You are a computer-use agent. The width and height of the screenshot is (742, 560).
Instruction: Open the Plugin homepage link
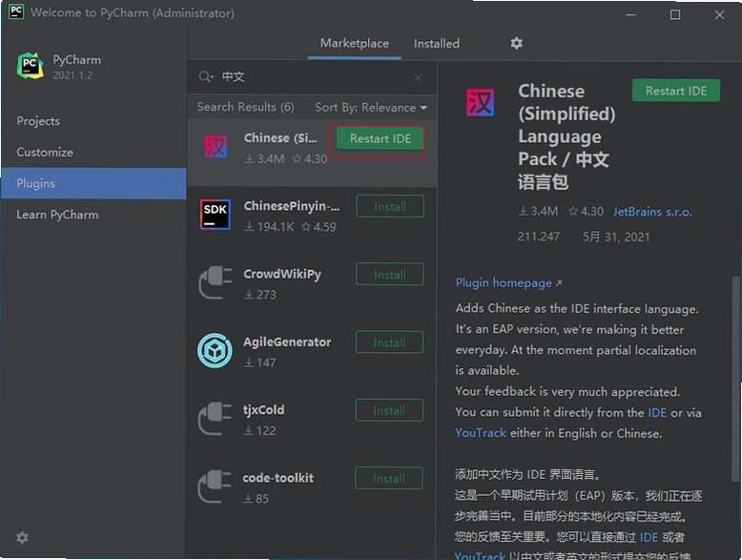click(x=508, y=283)
